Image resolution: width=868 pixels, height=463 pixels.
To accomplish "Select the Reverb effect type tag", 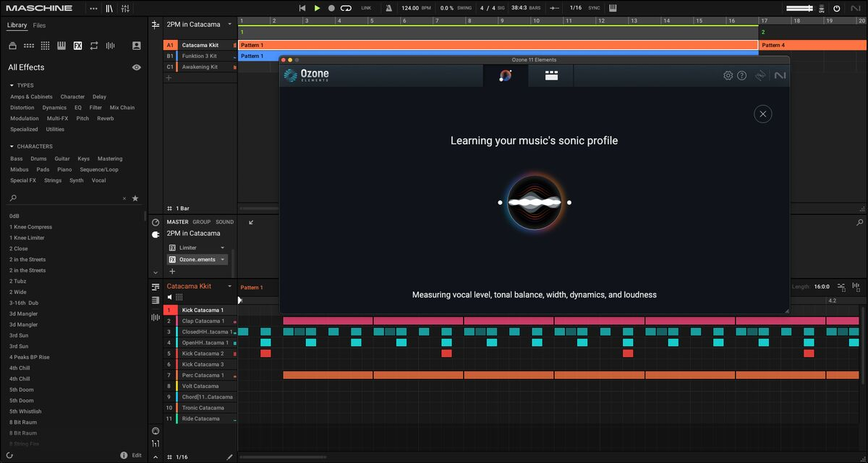I will 106,119.
